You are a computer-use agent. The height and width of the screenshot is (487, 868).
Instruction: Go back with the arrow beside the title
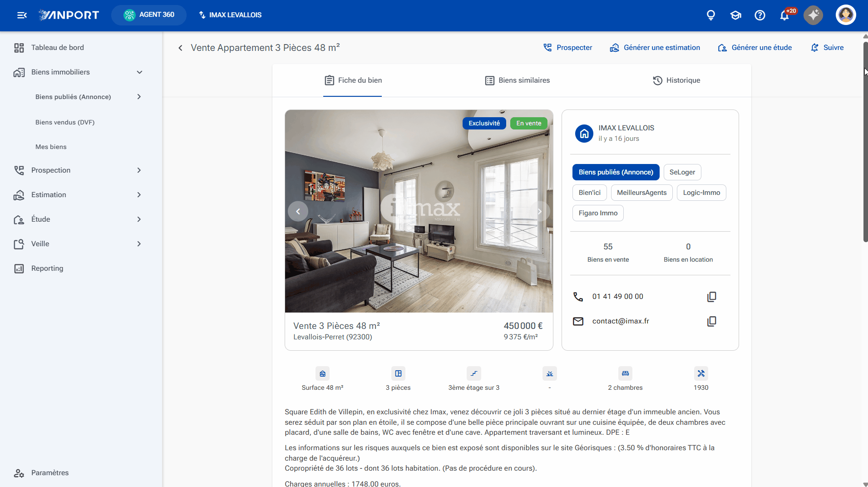(180, 48)
